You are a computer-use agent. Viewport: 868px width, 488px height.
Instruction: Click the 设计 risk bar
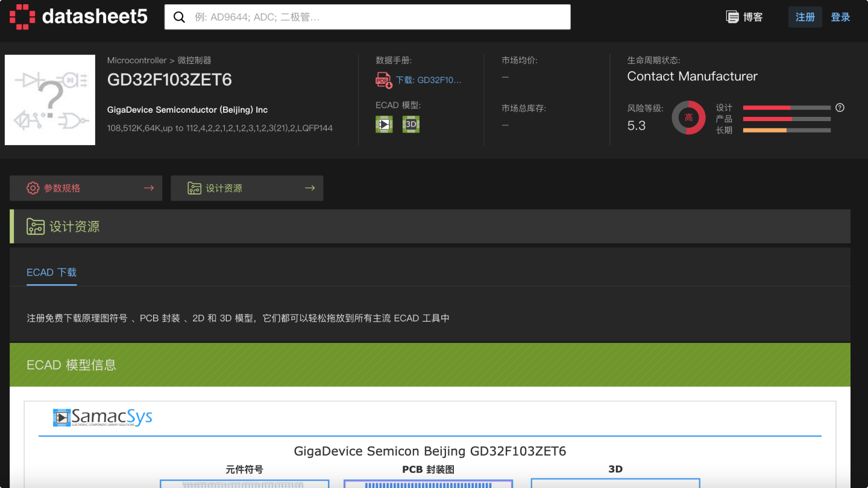point(787,108)
